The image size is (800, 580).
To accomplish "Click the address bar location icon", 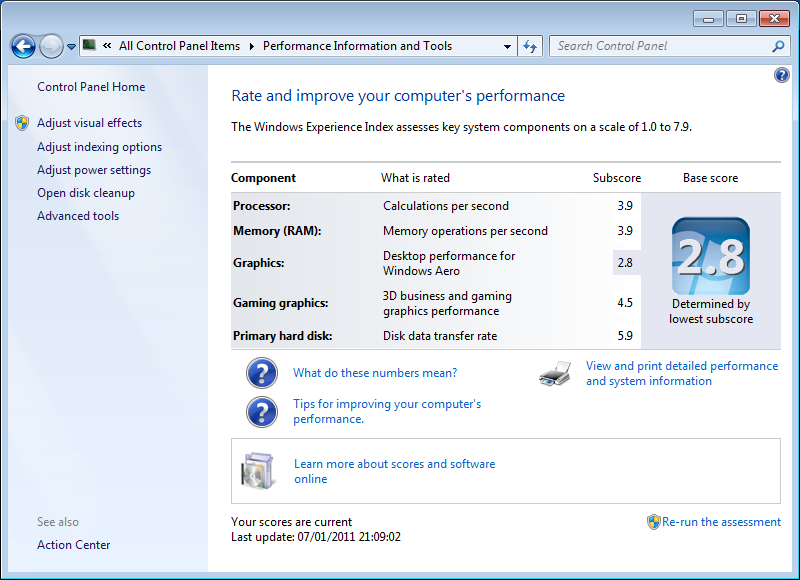I will [x=89, y=45].
